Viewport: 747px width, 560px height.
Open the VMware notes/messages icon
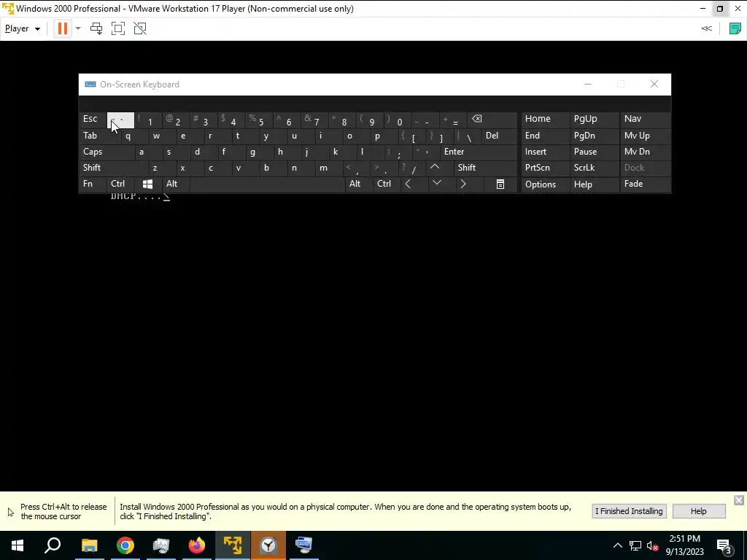click(735, 28)
